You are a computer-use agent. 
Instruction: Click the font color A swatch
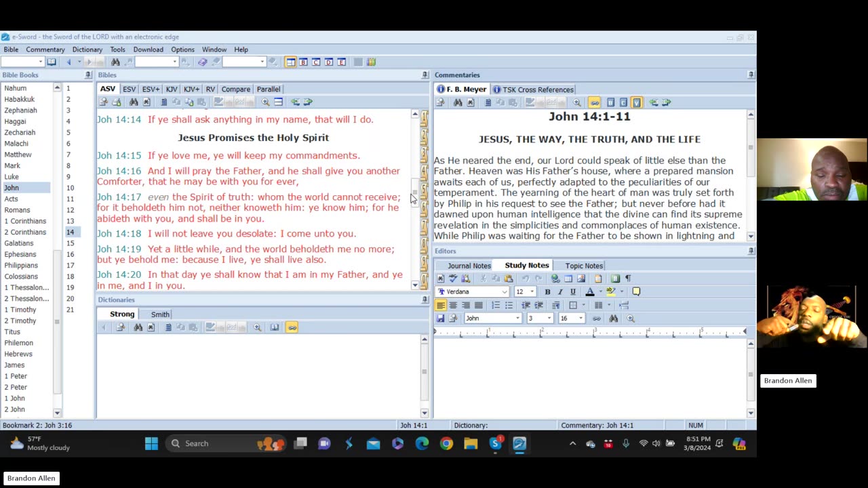pyautogui.click(x=590, y=291)
